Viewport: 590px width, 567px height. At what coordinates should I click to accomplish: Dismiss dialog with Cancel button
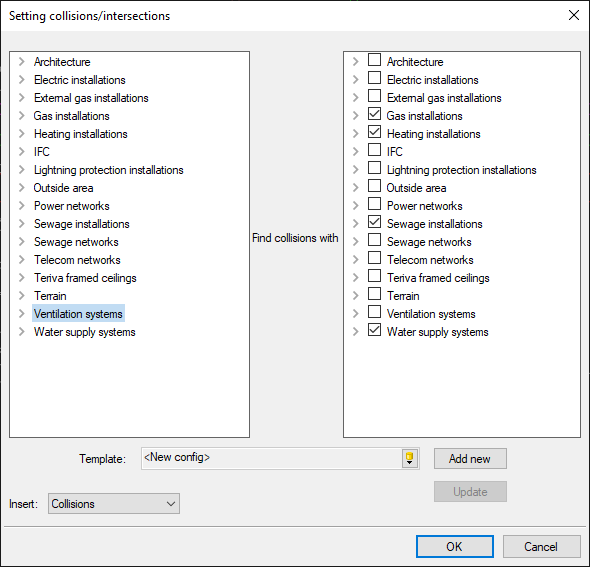[541, 546]
